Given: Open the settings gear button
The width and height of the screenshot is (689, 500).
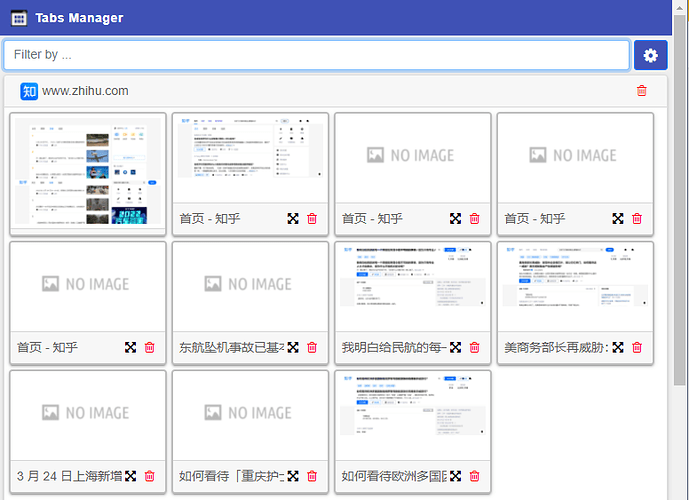Looking at the screenshot, I should (650, 55).
